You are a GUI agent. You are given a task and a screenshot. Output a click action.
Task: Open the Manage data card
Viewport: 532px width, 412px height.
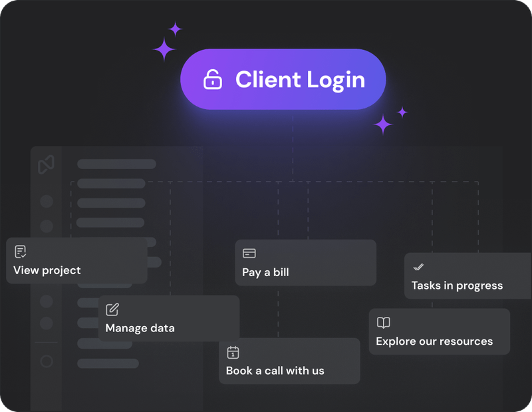point(169,318)
